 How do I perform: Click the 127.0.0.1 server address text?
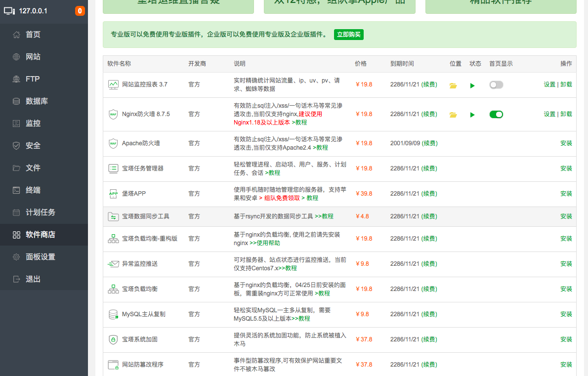coord(33,11)
